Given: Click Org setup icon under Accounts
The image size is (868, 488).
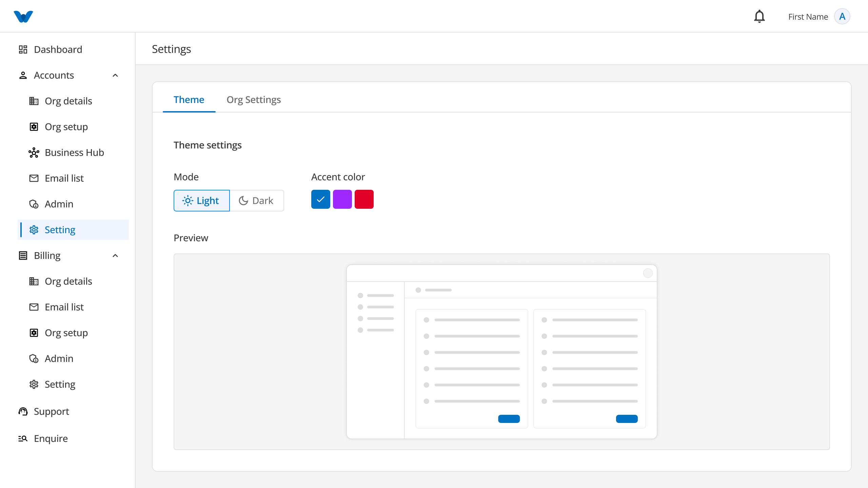Looking at the screenshot, I should tap(34, 127).
